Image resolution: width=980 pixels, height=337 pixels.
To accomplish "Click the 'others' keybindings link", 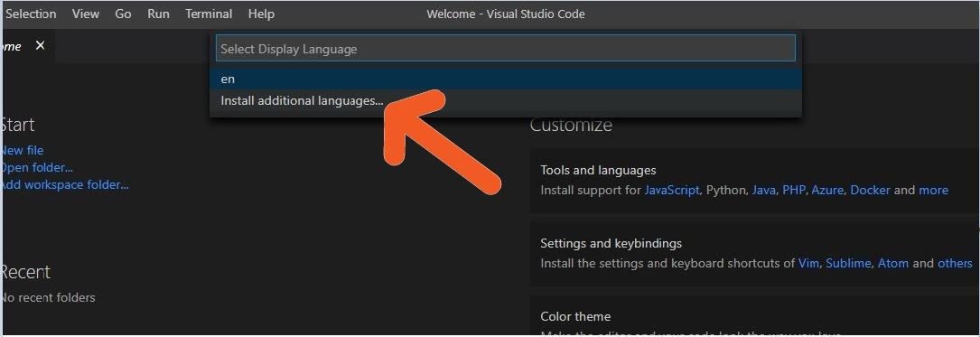I will point(955,263).
